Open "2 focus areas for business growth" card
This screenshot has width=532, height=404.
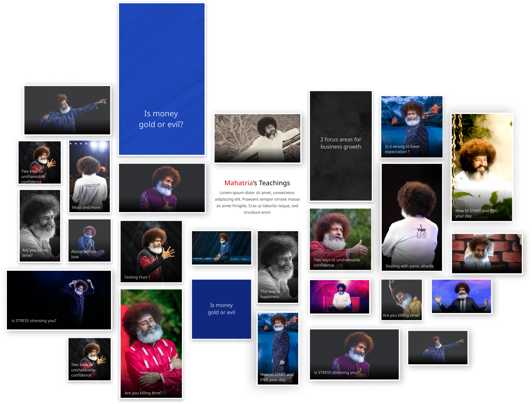341,146
